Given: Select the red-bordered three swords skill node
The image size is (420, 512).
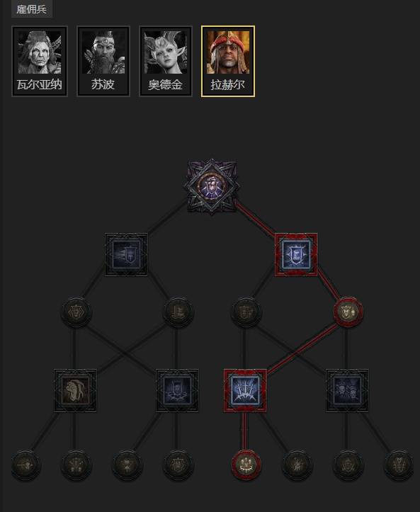Looking at the screenshot, I should click(x=245, y=390).
